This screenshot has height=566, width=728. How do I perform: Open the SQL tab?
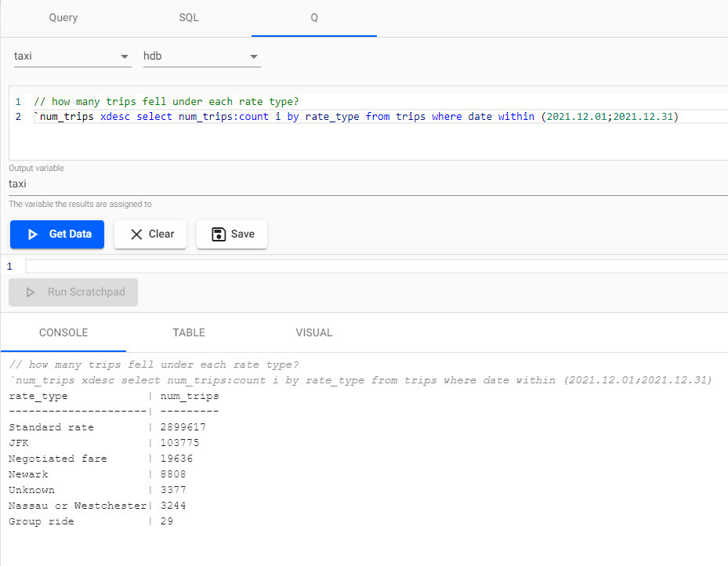(189, 17)
